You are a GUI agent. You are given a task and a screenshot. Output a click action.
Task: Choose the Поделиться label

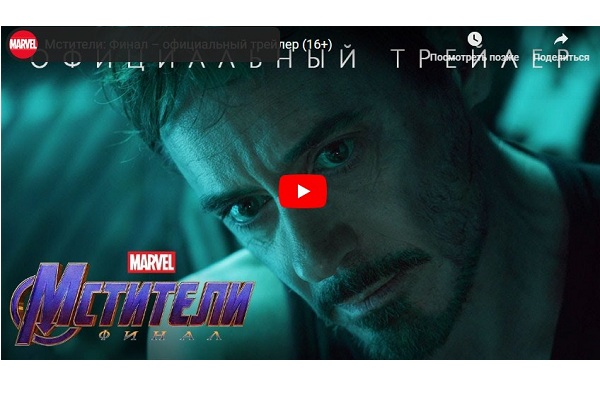[x=561, y=57]
